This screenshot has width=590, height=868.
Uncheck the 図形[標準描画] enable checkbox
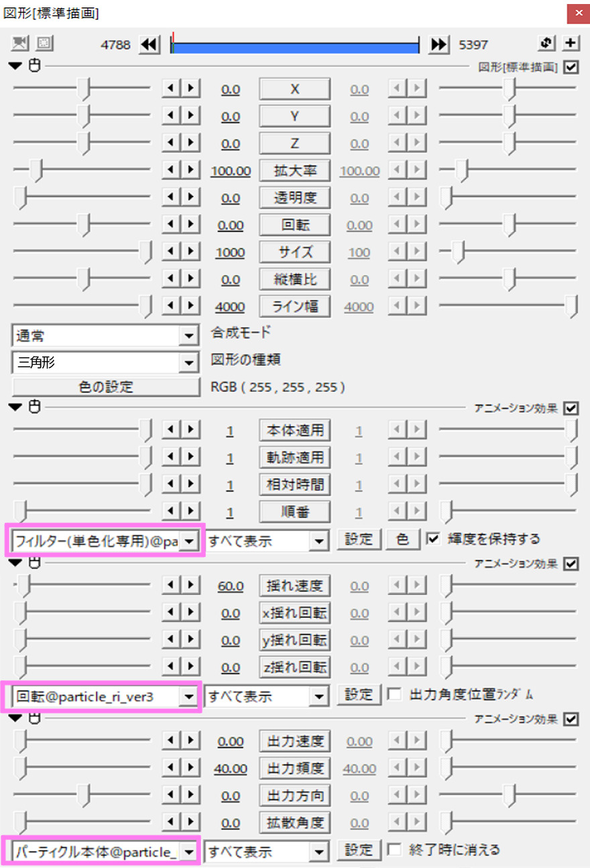coord(571,66)
